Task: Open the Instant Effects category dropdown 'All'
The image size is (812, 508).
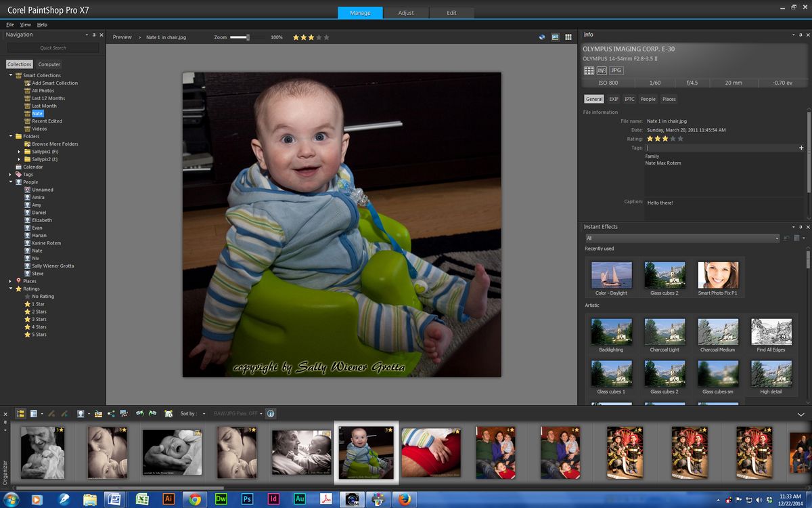Action: point(682,238)
